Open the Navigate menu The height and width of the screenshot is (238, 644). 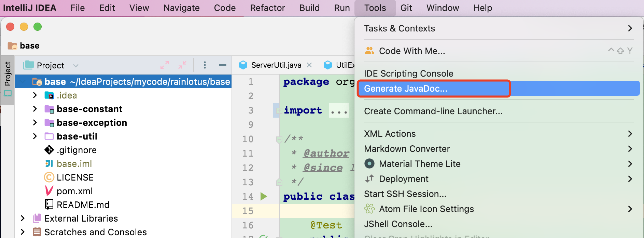pos(181,8)
